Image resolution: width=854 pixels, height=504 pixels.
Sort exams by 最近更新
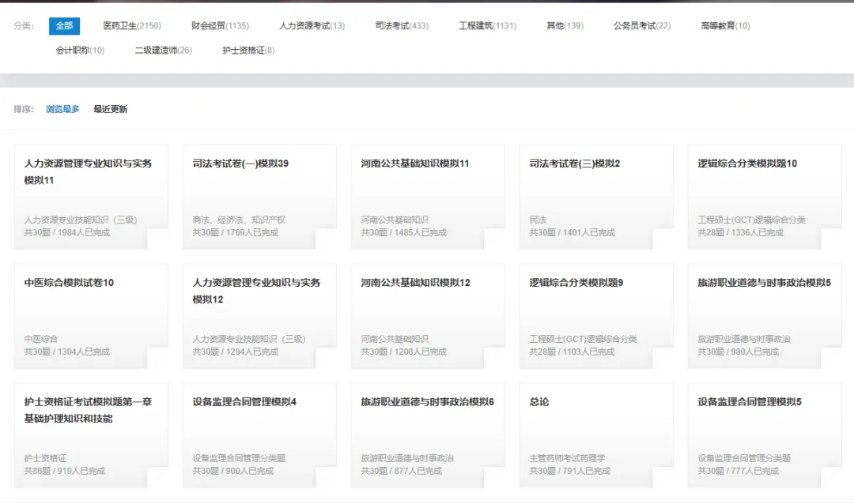(x=110, y=109)
